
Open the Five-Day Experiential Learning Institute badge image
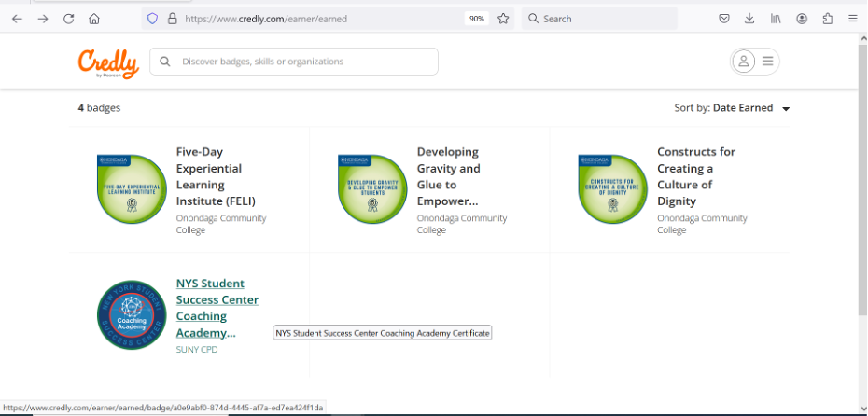pos(132,189)
